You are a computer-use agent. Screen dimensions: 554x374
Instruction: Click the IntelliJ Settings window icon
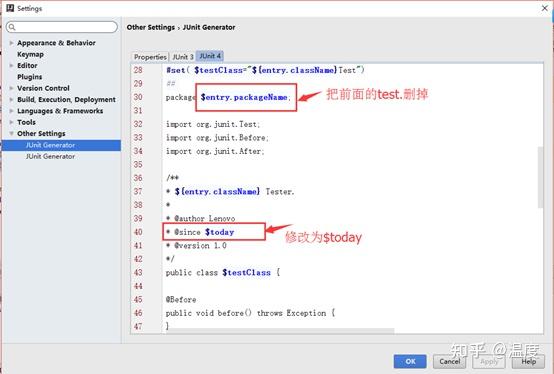[x=10, y=8]
